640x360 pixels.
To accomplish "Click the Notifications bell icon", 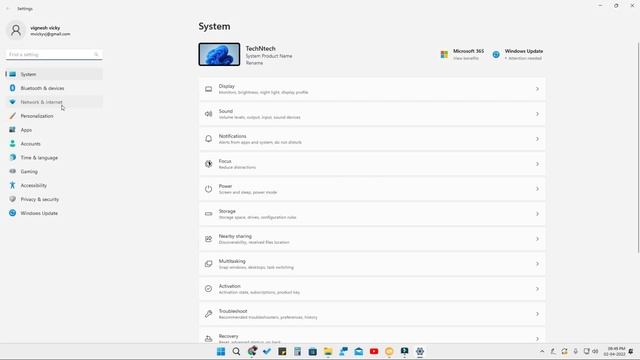I will pos(209,139).
